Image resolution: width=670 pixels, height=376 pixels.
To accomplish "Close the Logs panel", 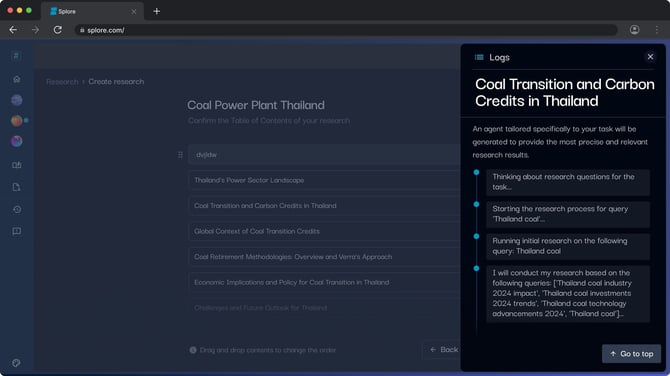I will [x=650, y=57].
